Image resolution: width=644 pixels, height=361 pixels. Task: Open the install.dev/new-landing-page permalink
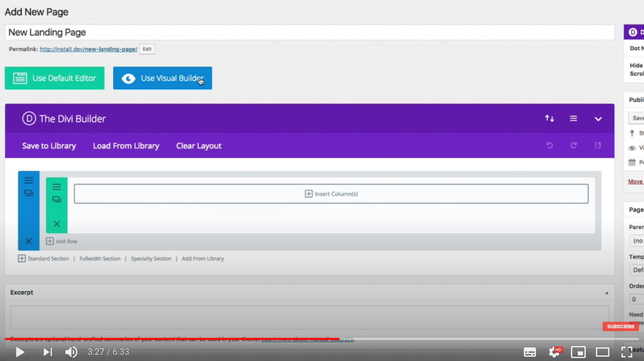click(88, 49)
